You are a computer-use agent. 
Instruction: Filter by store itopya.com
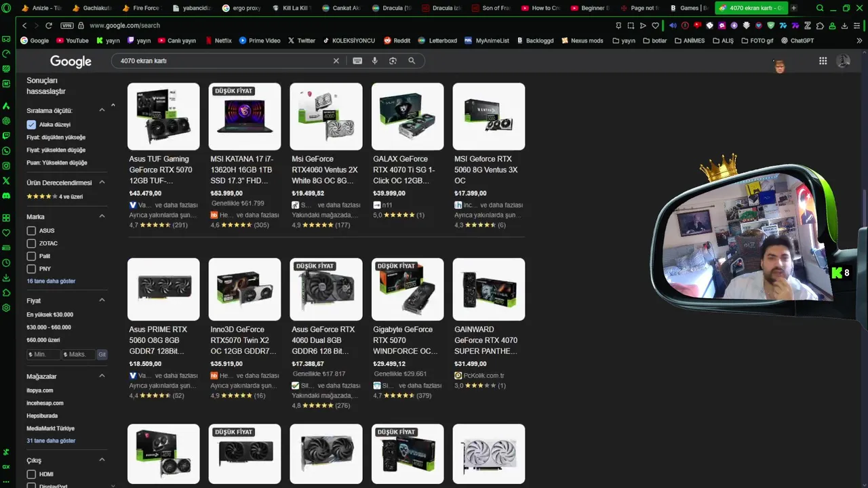point(40,390)
